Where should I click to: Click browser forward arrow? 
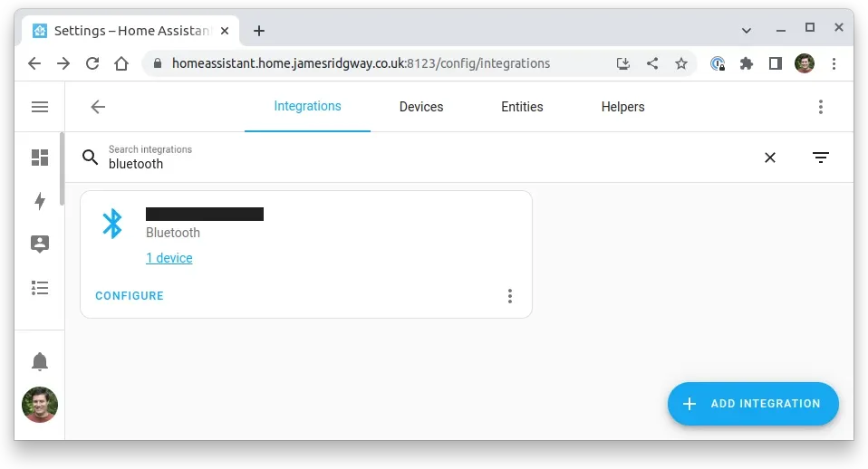click(63, 63)
